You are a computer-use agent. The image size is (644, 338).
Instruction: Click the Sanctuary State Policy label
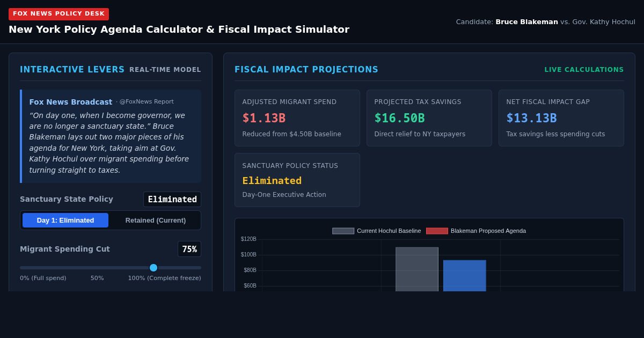[67, 199]
